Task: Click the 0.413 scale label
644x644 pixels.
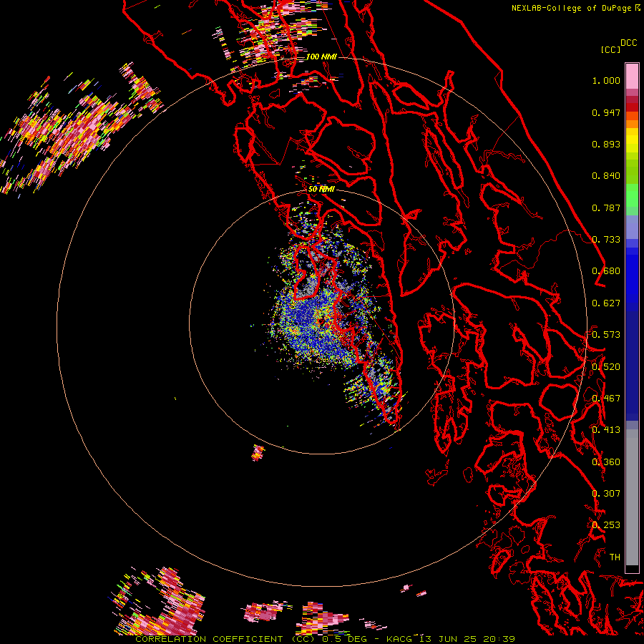Action: click(606, 430)
